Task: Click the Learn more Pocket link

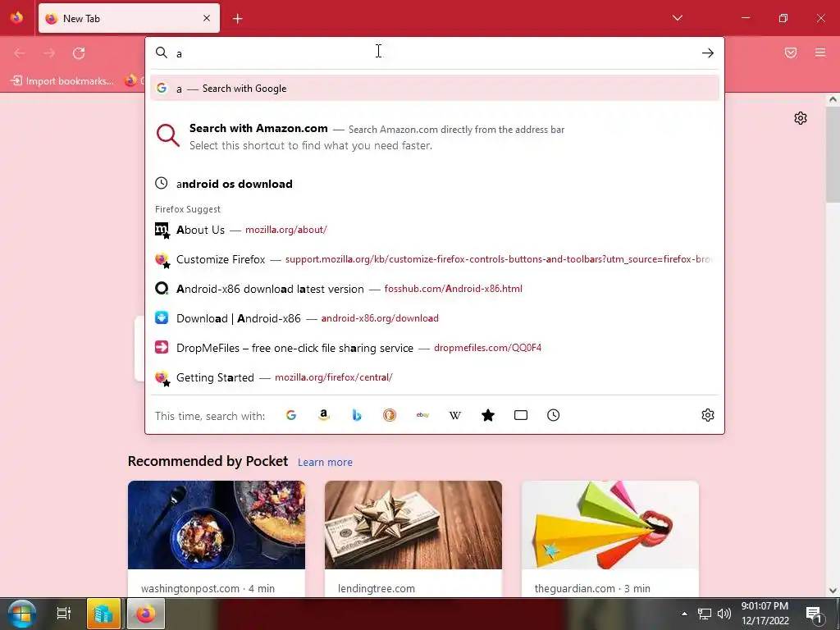Action: [325, 463]
